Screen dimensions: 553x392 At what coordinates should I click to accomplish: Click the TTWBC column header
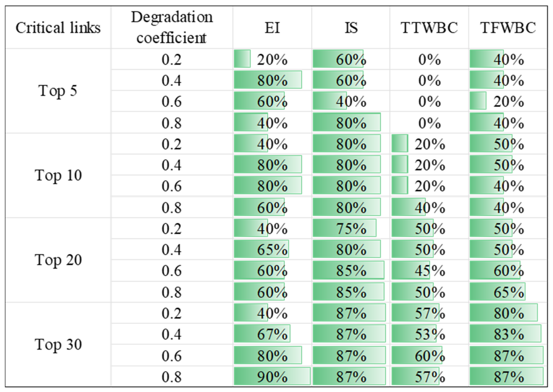click(x=429, y=27)
